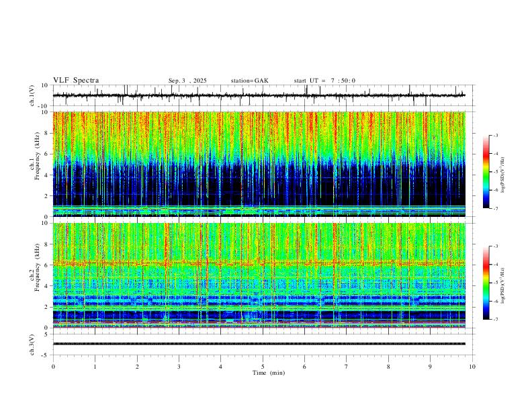Click time axis tick label '3'
Screen dimensions: 532x411
[179, 367]
